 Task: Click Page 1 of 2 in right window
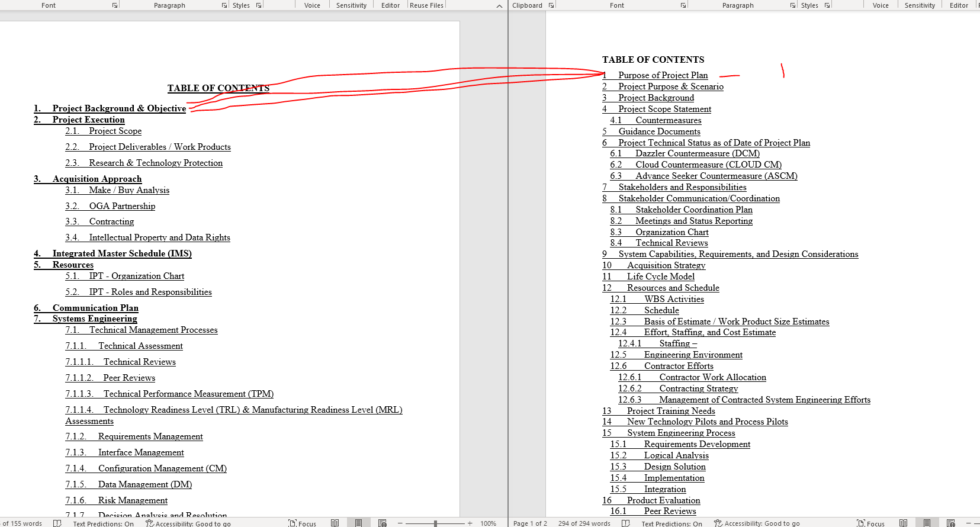coord(530,523)
